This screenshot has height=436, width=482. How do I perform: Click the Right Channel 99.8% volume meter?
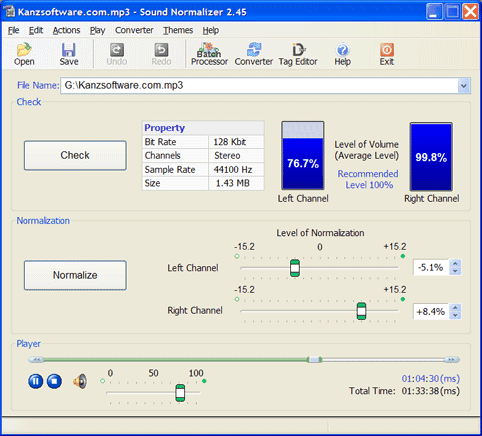[431, 156]
